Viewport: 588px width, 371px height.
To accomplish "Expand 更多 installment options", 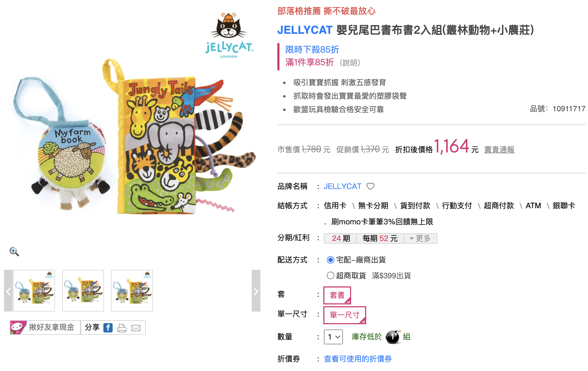I will 420,238.
